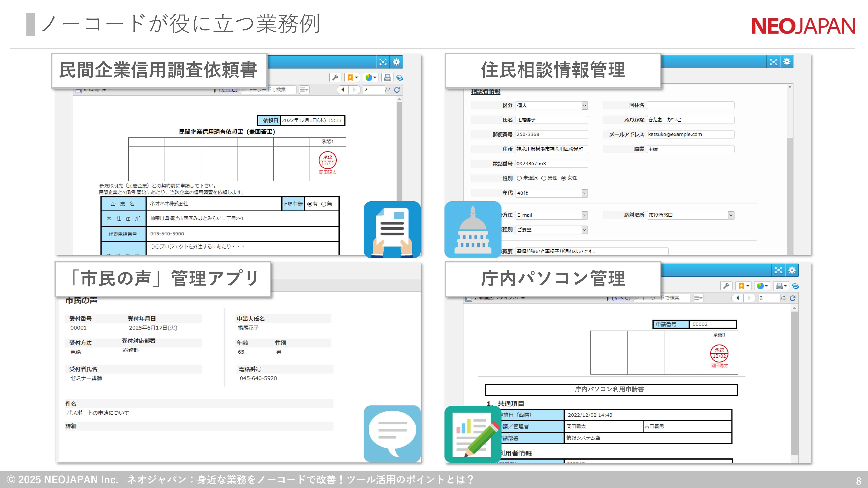The image size is (868, 488).
Task: Select 未選択 gender radio button
Action: click(x=519, y=178)
